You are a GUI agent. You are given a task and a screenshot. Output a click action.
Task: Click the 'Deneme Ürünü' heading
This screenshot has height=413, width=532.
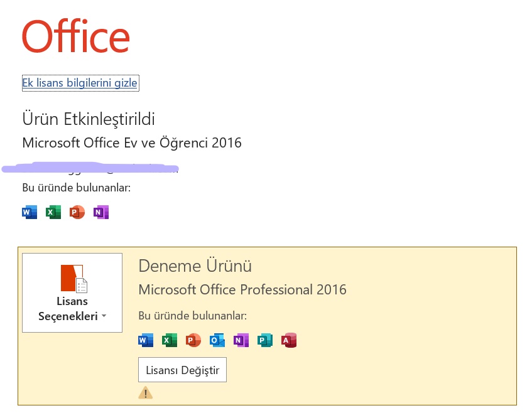tap(195, 266)
